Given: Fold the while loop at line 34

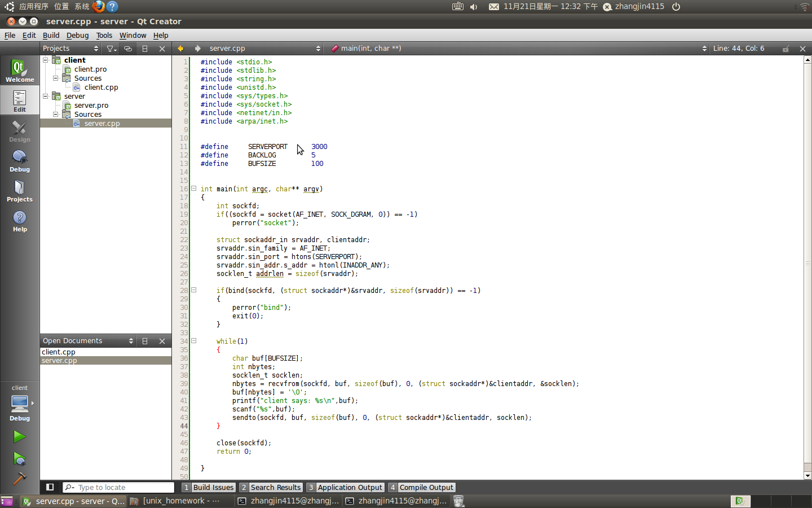Looking at the screenshot, I should [193, 341].
